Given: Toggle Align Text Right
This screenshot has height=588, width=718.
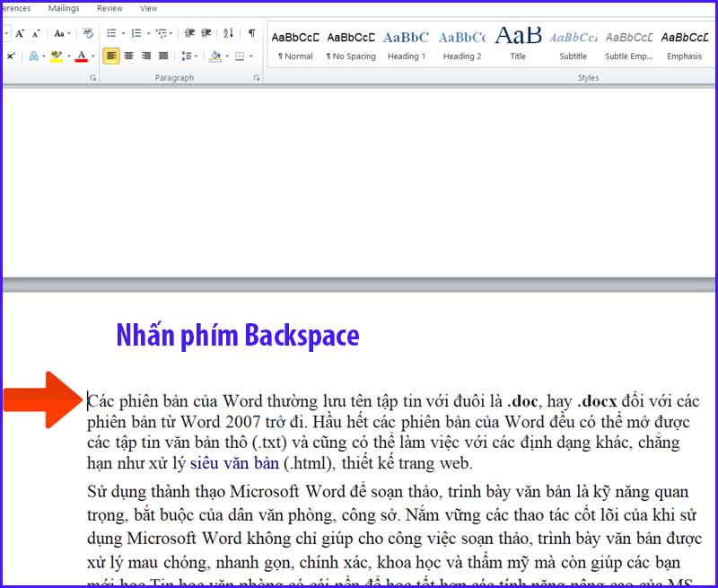Looking at the screenshot, I should click(146, 56).
